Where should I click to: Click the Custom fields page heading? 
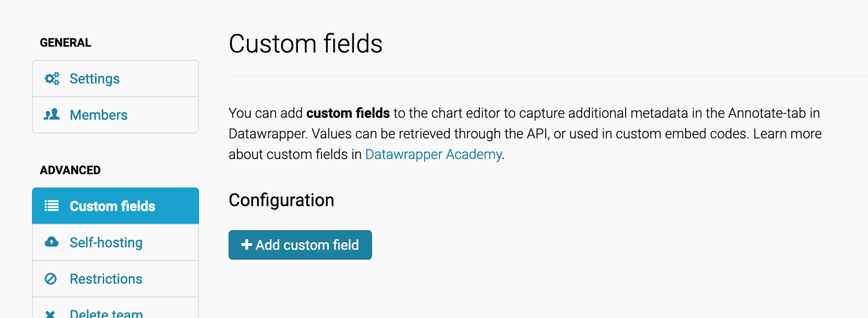pyautogui.click(x=306, y=44)
